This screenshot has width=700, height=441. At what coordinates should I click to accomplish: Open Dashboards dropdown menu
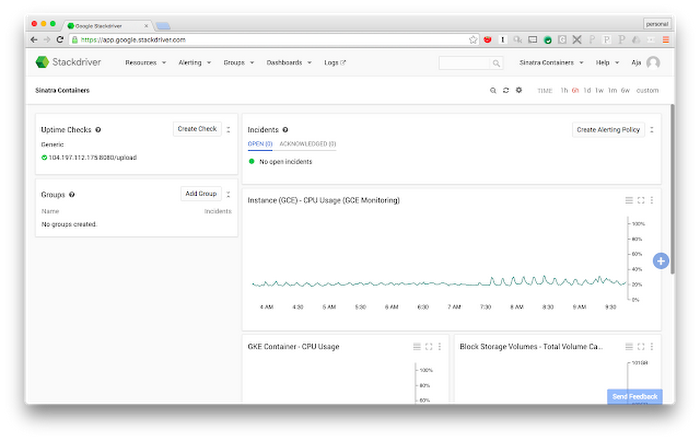(x=289, y=62)
